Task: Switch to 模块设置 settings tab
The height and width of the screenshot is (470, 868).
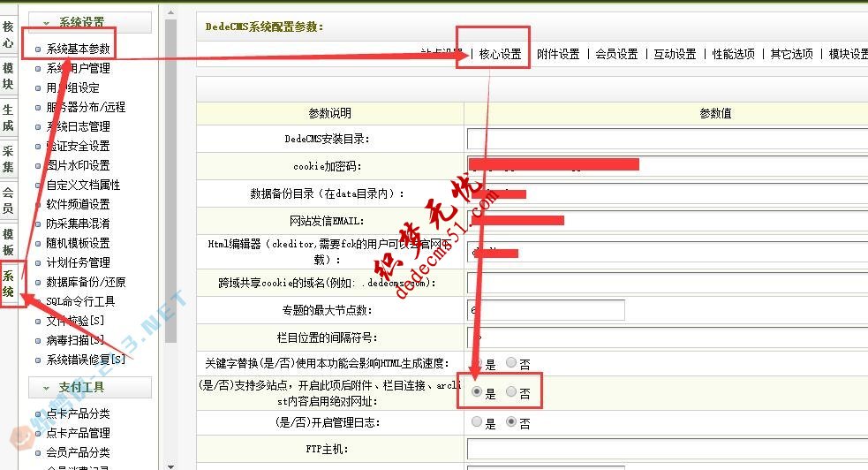Action: pyautogui.click(x=848, y=54)
